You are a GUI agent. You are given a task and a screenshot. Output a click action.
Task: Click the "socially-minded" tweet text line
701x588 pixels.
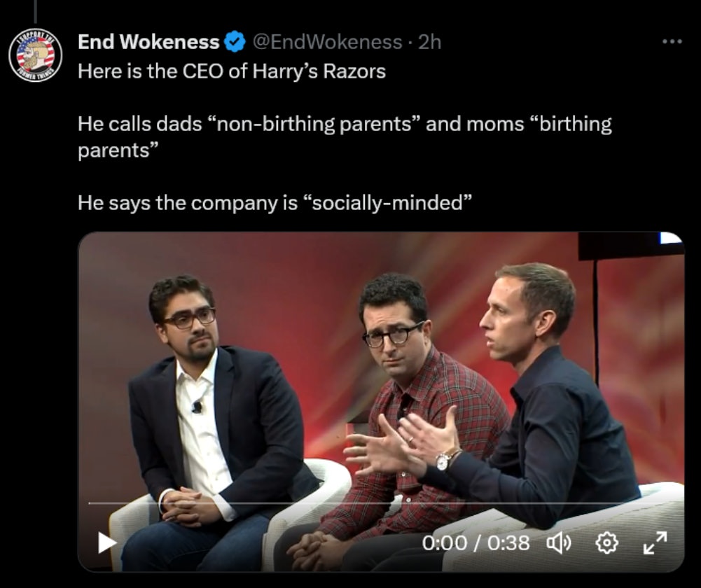(x=275, y=203)
